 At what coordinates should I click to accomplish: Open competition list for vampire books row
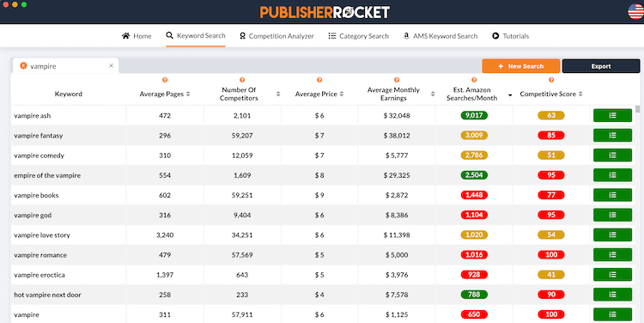(612, 195)
